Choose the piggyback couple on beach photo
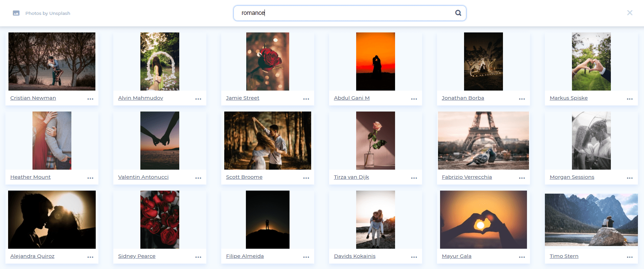 click(x=375, y=220)
